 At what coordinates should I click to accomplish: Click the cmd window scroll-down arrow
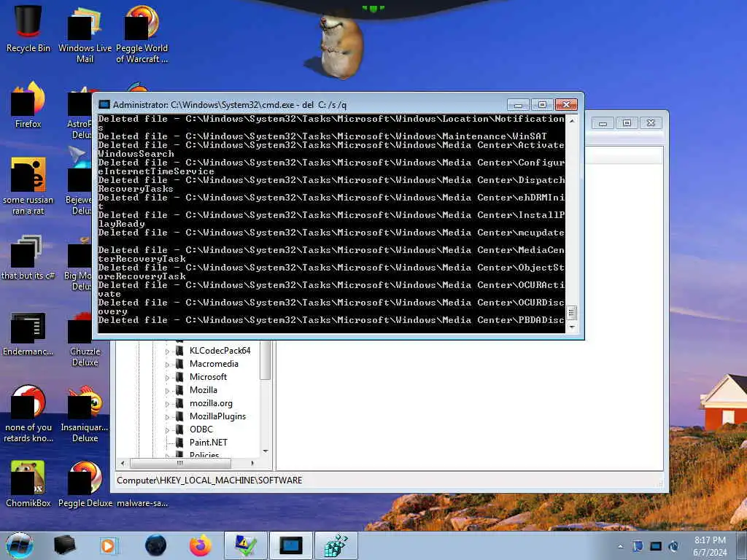click(x=572, y=327)
